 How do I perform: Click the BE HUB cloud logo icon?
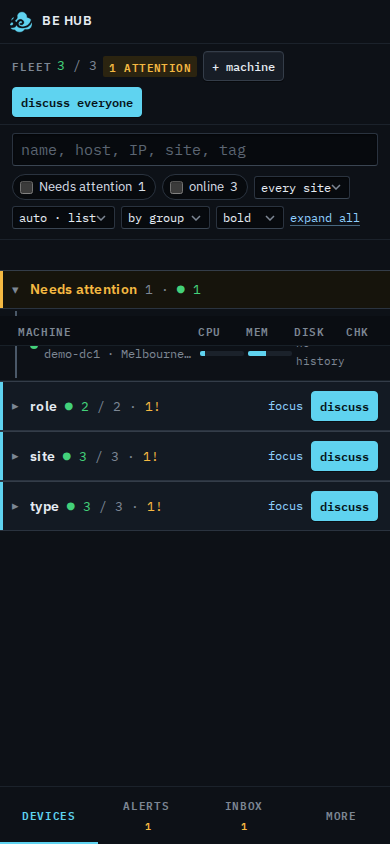tap(21, 21)
